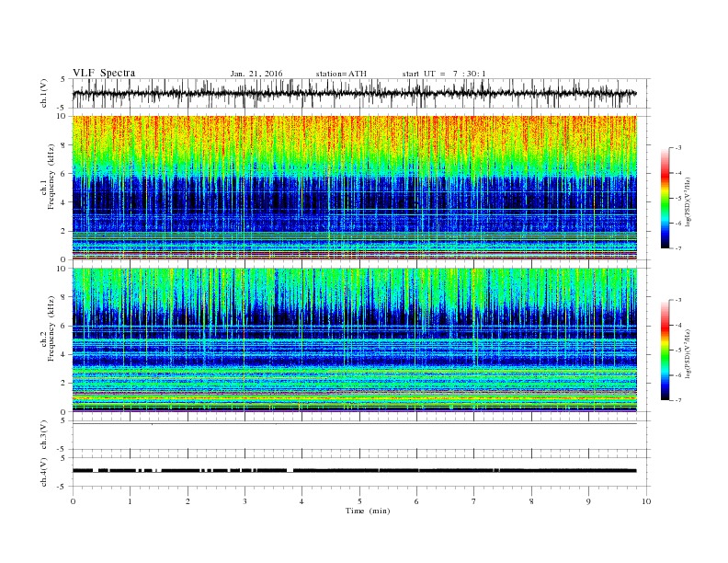The image size is (728, 563).
Task: Click the "VLF Spectra" plot title
Action: [x=104, y=73]
